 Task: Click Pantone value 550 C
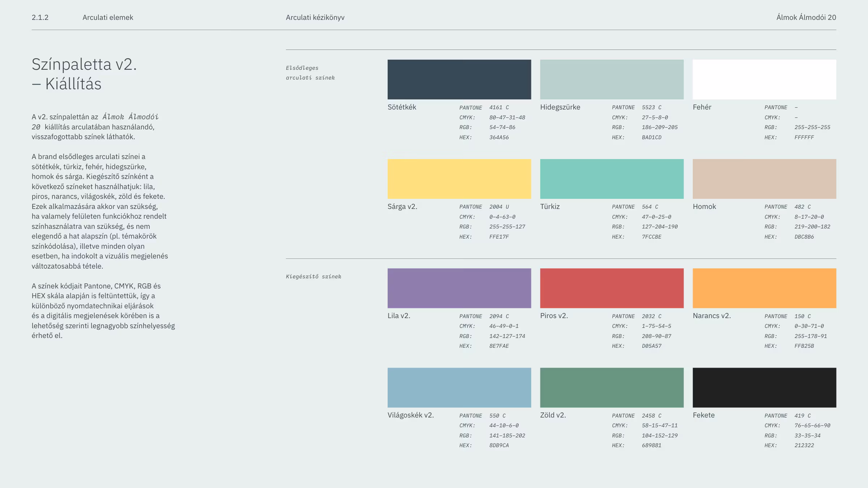tap(498, 416)
